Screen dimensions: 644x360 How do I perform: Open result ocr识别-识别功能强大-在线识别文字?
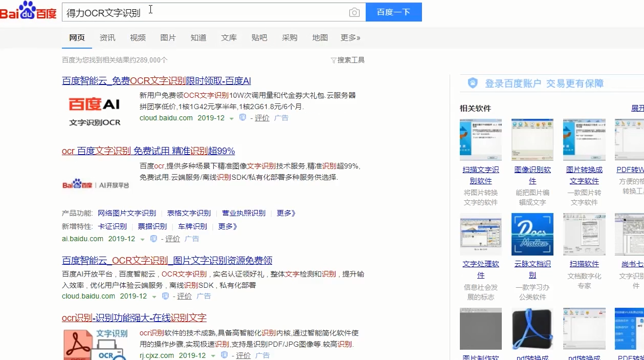point(134,317)
